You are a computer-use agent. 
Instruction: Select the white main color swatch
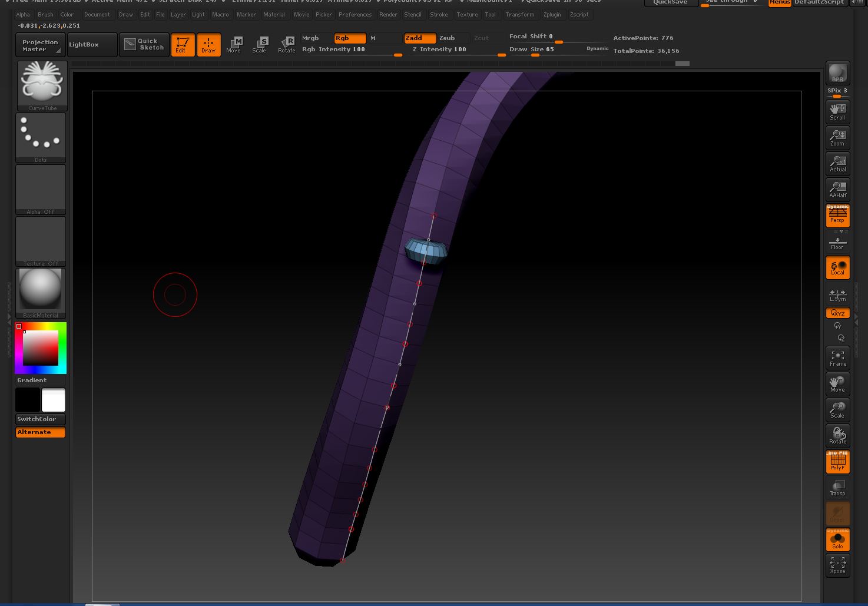click(54, 400)
